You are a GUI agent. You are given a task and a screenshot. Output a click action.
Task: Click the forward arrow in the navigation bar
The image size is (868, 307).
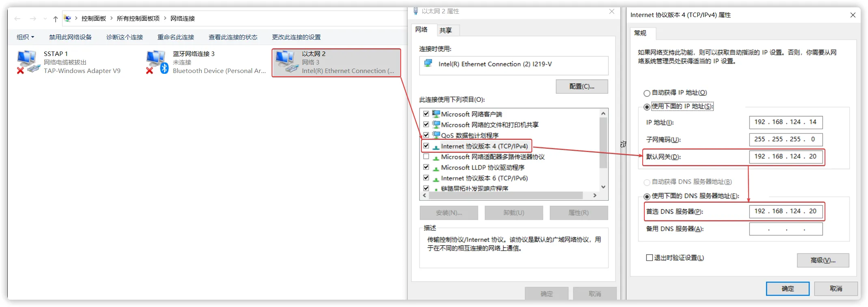33,19
